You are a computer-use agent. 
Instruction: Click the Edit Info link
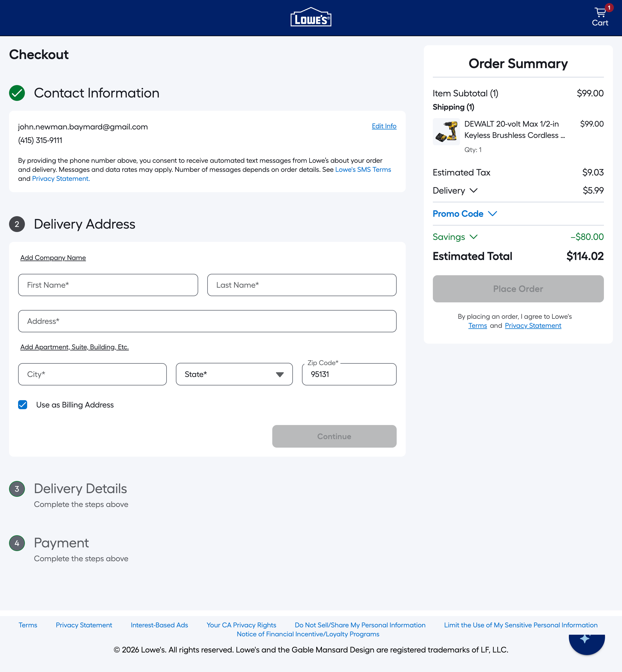(384, 126)
